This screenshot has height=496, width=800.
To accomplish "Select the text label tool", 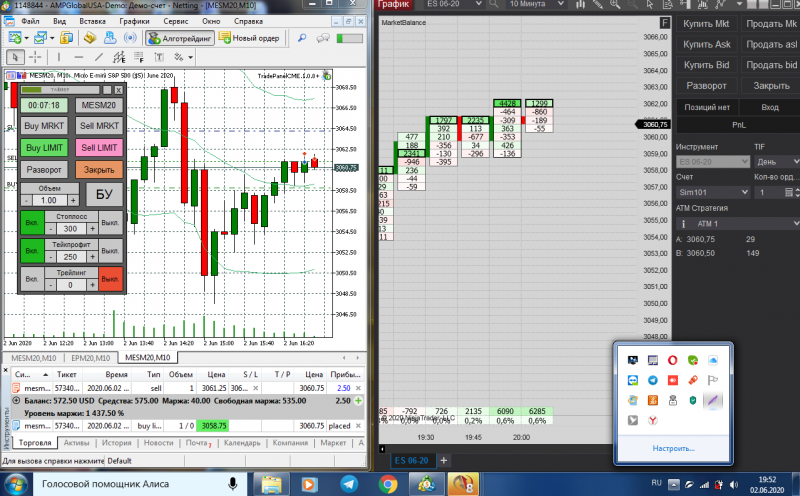I will click(x=159, y=57).
